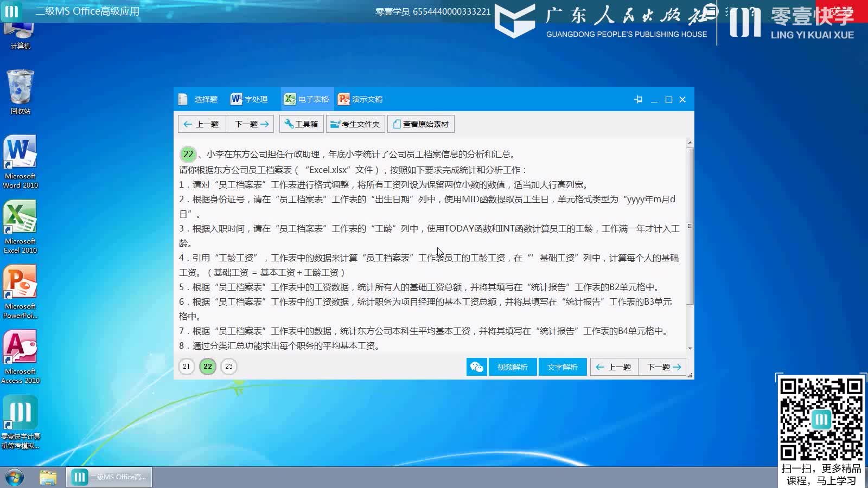Viewport: 868px width, 488px height.
Task: Open the 工具箱 toolbox
Action: coord(301,124)
